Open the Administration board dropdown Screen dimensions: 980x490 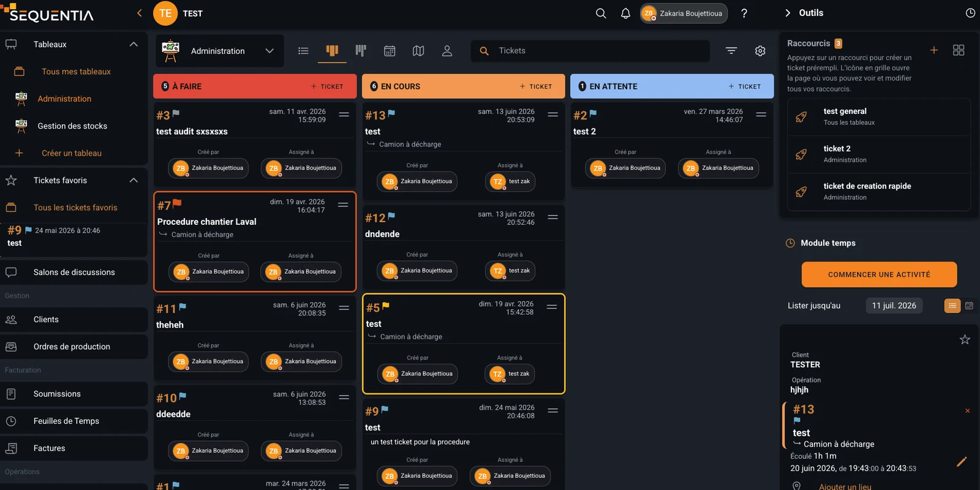pos(220,51)
